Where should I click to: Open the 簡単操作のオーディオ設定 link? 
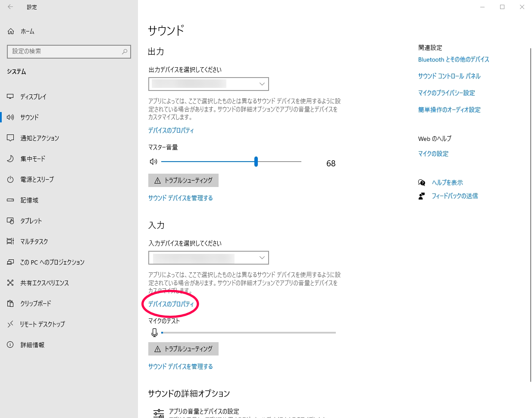[x=449, y=110]
